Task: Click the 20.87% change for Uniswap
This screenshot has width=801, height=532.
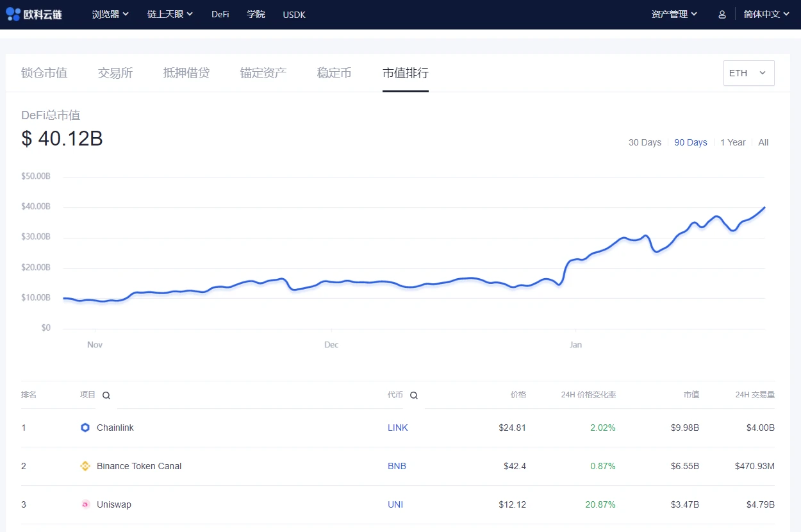Action: coord(600,504)
